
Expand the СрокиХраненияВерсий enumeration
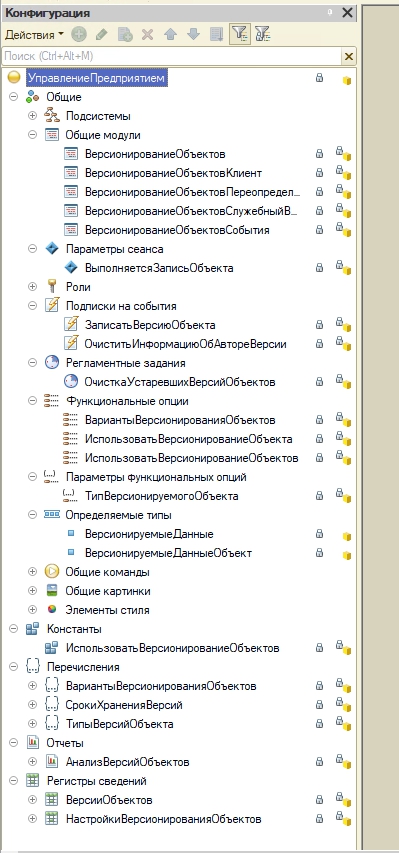[x=33, y=705]
